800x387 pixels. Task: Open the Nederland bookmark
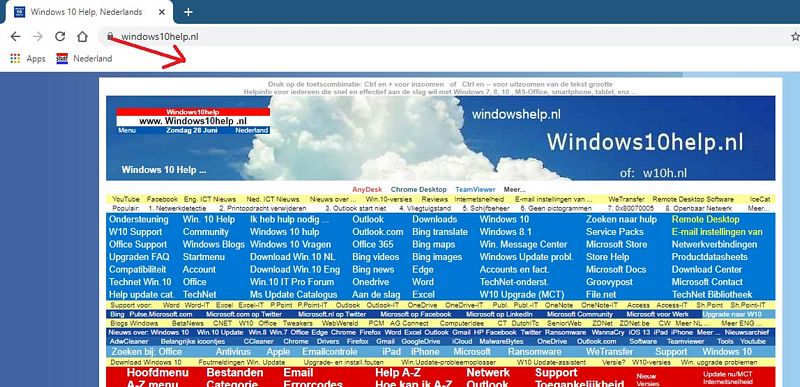point(84,59)
